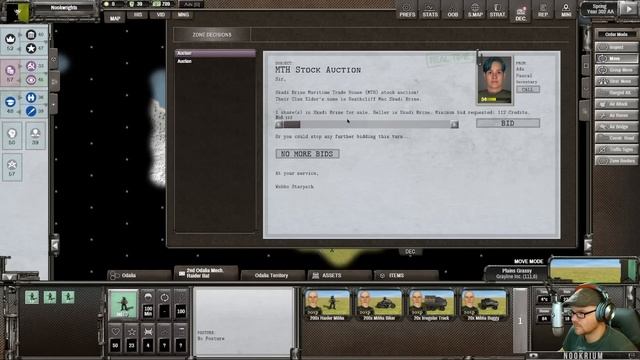Open the ITEMS tab
Viewport: 640px width, 360px height.
[x=406, y=276]
